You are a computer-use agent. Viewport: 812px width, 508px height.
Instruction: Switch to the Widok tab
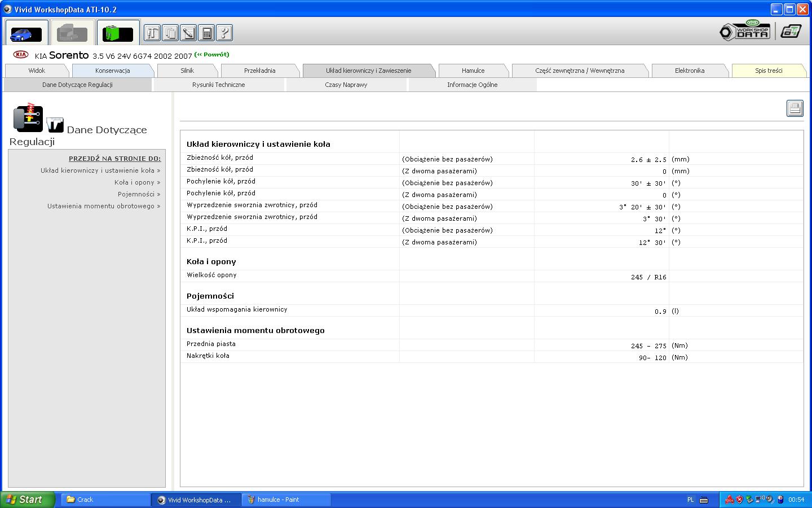tap(37, 71)
